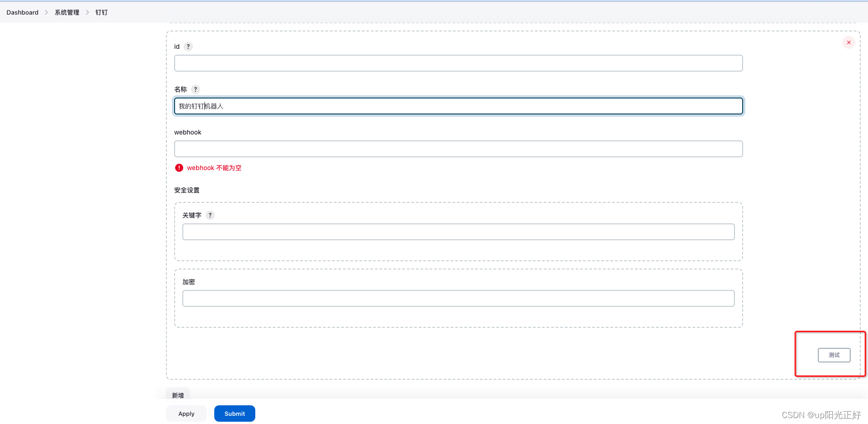Focus the 关键字 input field

tap(459, 232)
